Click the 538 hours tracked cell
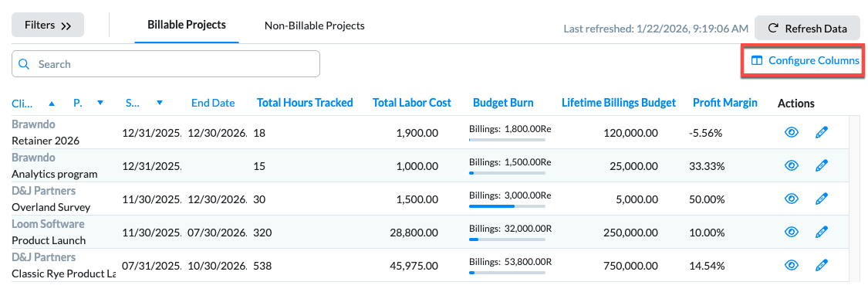The image size is (868, 299). pos(262,267)
